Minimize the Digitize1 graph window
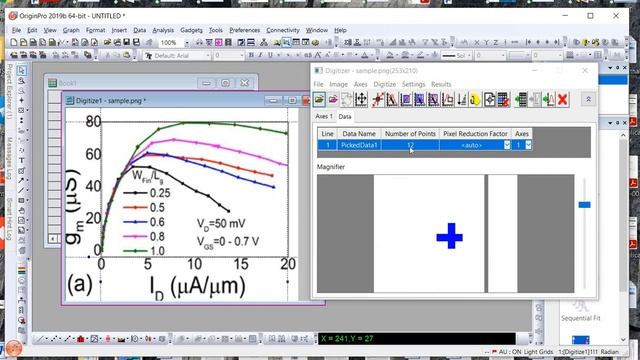640x360 pixels. (x=273, y=100)
